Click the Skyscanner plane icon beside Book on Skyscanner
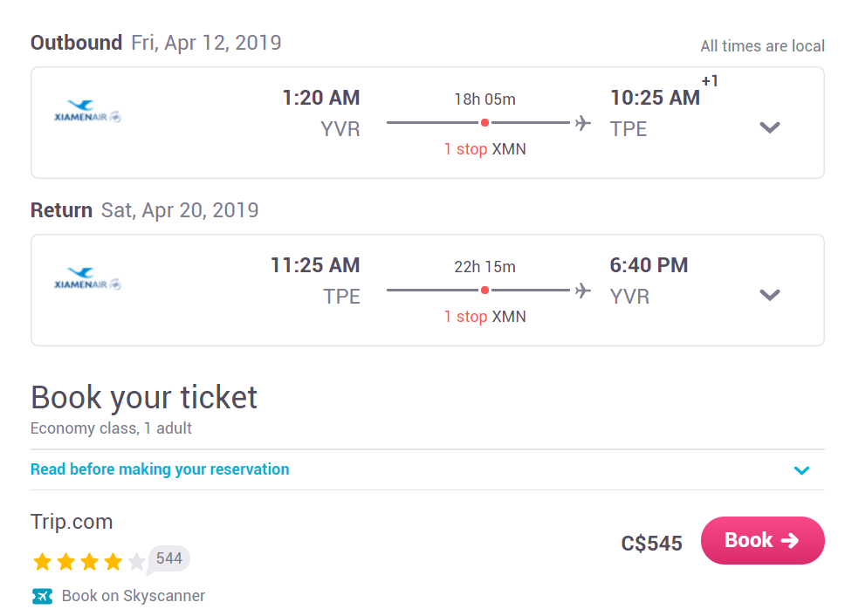 tap(43, 596)
